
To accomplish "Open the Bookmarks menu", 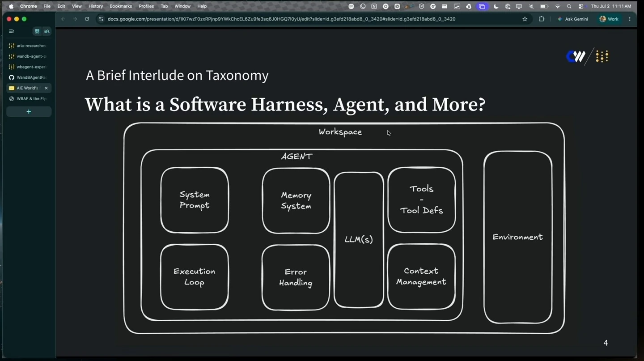I will (x=121, y=6).
